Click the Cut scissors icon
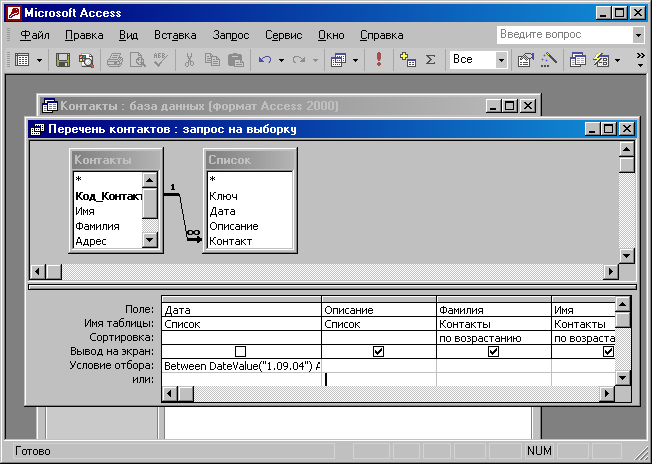 tap(189, 60)
